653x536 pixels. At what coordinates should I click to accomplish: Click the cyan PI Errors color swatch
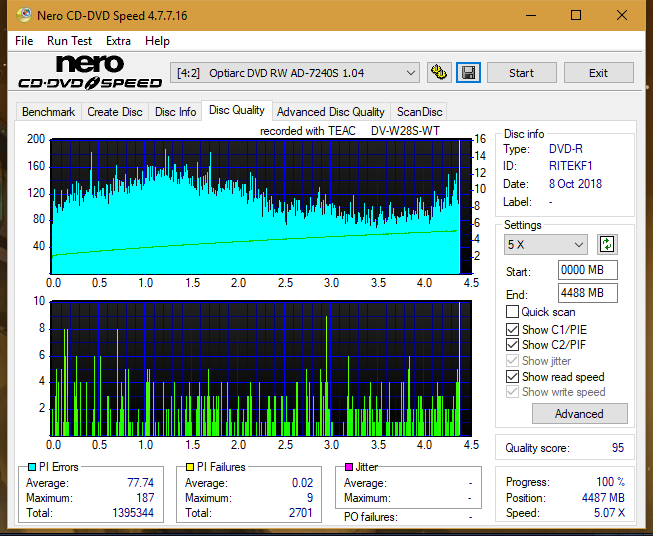32,467
